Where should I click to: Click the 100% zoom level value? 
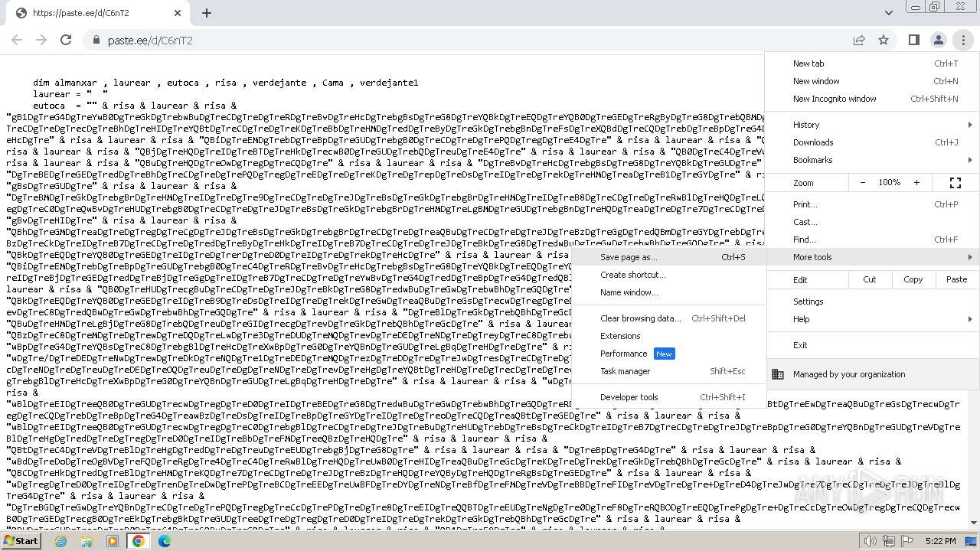[x=889, y=183]
